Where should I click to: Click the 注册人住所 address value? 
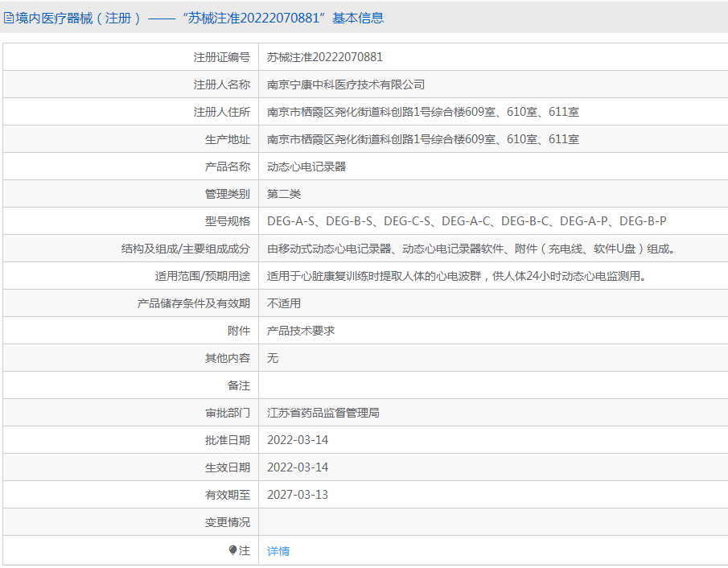(x=423, y=112)
